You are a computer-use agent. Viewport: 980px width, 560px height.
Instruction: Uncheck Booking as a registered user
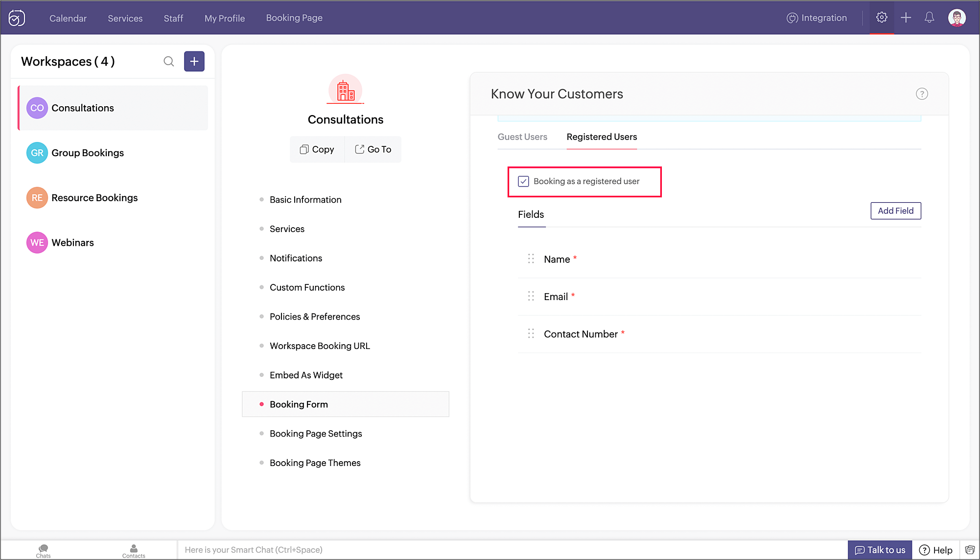(523, 182)
